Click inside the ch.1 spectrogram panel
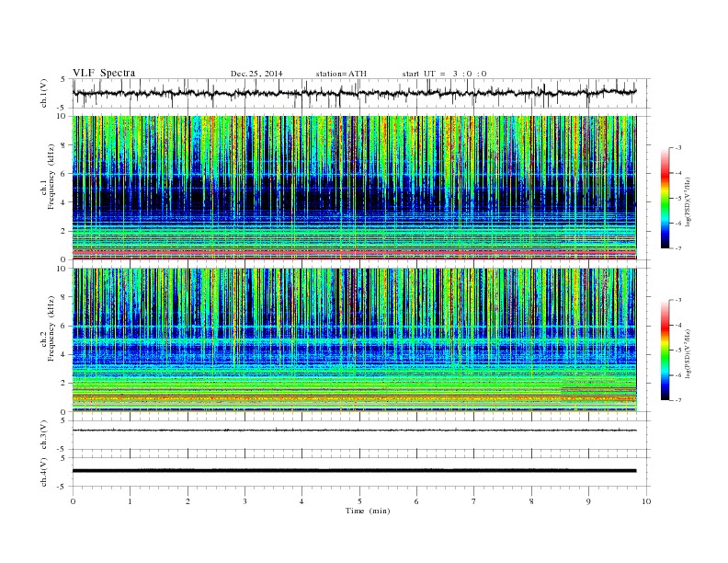The width and height of the screenshot is (728, 563). pos(354,188)
